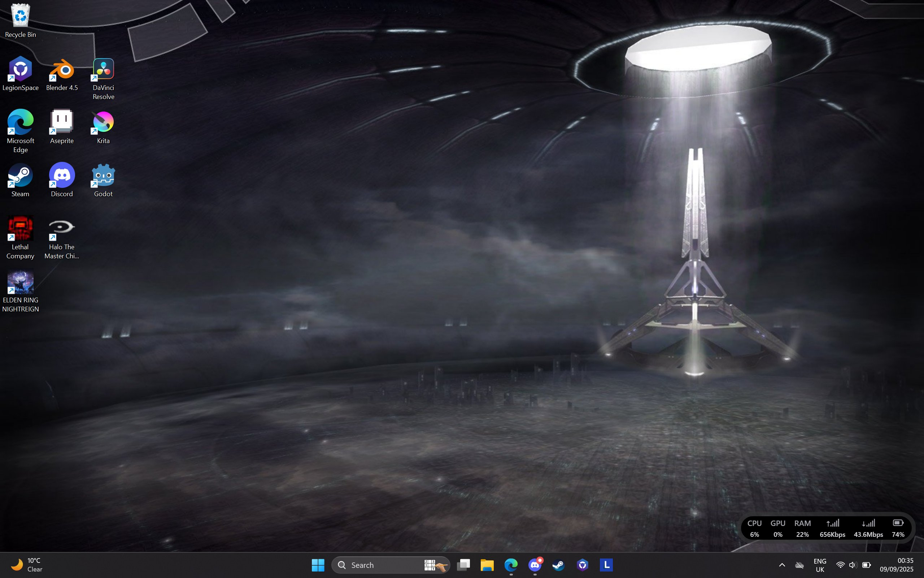The image size is (924, 578).
Task: Expand the hidden system tray icons chevron
Action: (782, 565)
